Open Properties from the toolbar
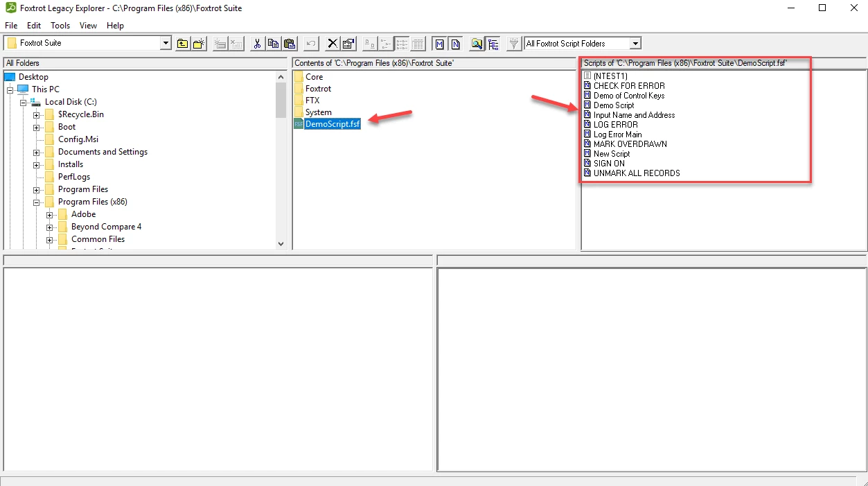Screen dimensions: 868x486 348,43
